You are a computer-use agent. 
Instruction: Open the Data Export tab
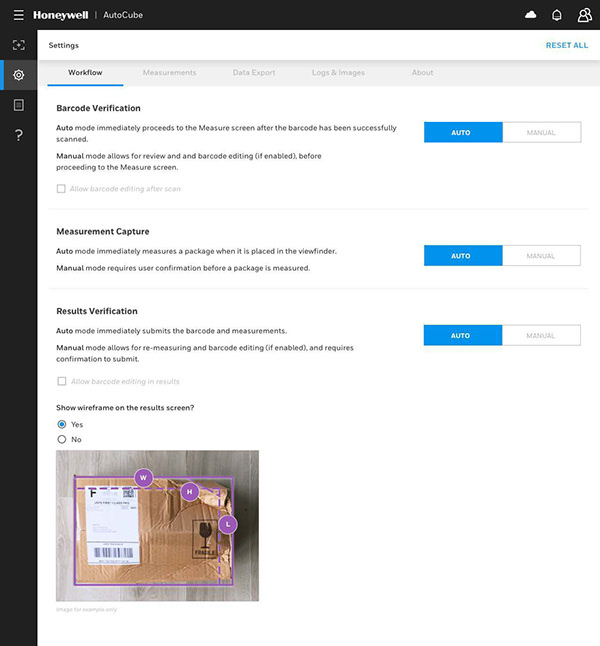pos(254,73)
